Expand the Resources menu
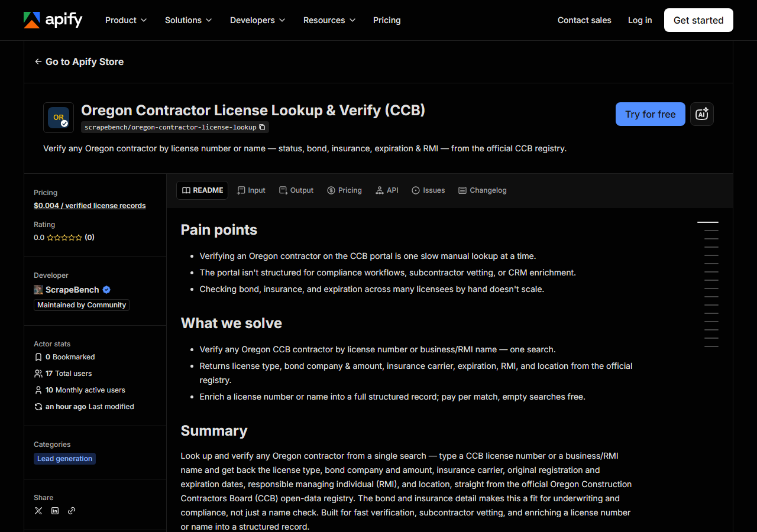The image size is (757, 532). pyautogui.click(x=329, y=20)
